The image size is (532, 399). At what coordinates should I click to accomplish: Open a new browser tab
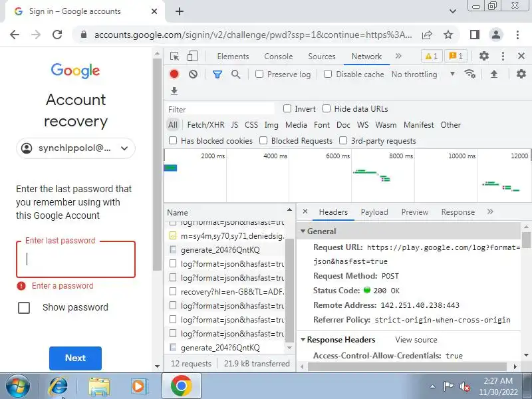180,11
